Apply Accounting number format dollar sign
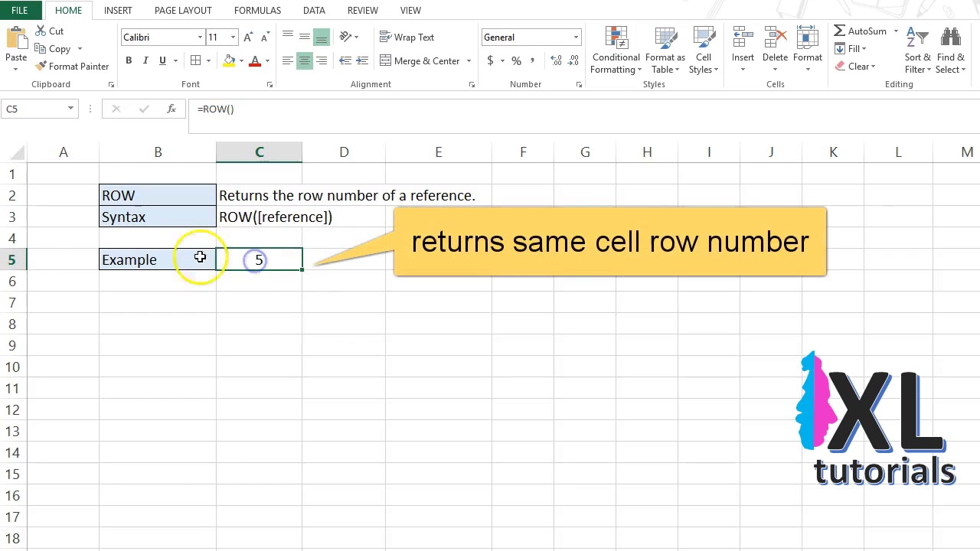 (490, 61)
